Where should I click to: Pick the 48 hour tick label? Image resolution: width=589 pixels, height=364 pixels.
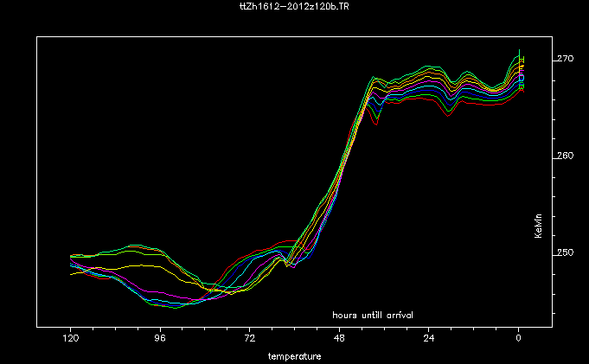(x=339, y=338)
